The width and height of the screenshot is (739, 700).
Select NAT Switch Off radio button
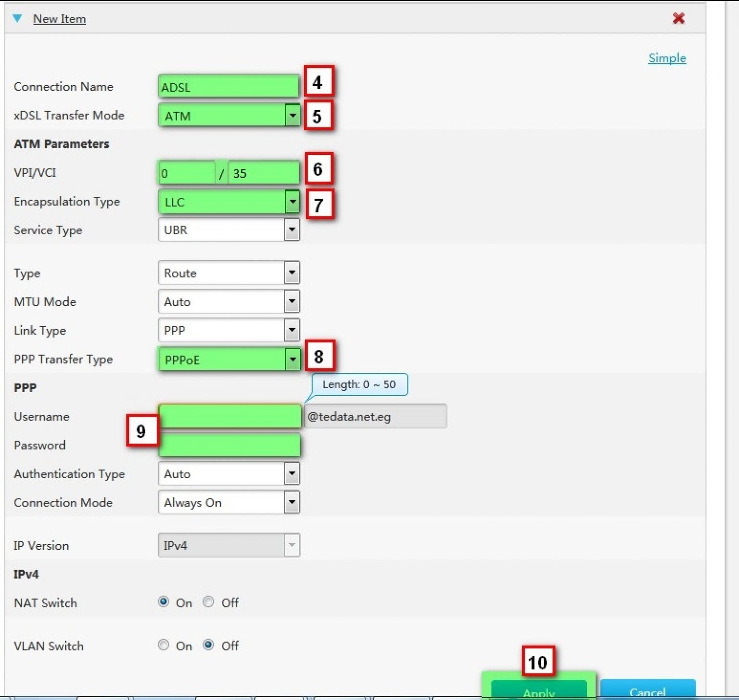tap(208, 602)
